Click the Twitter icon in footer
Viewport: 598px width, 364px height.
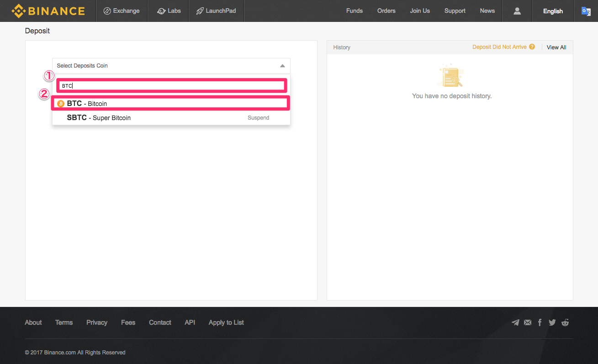coord(552,322)
